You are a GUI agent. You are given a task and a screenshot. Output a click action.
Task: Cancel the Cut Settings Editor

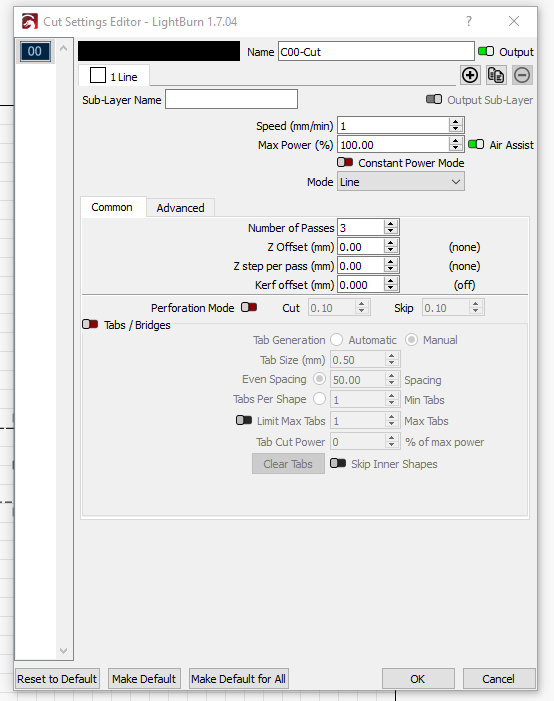(x=499, y=679)
